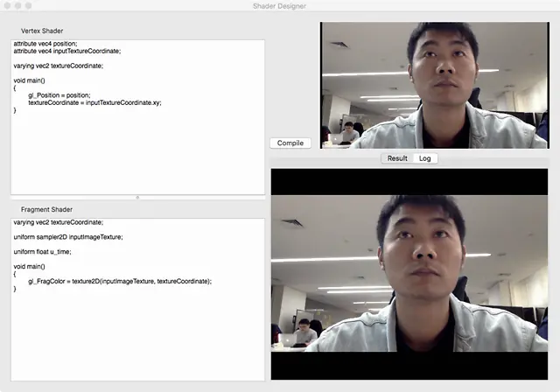Image resolution: width=560 pixels, height=392 pixels.
Task: Click the Vertex Shader heading label
Action: tap(42, 31)
